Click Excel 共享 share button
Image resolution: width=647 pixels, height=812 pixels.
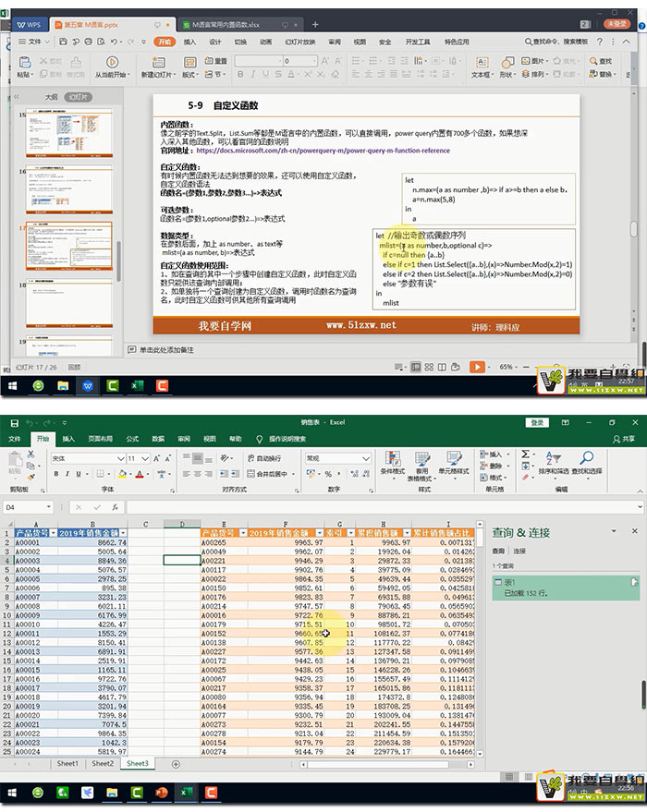(624, 439)
